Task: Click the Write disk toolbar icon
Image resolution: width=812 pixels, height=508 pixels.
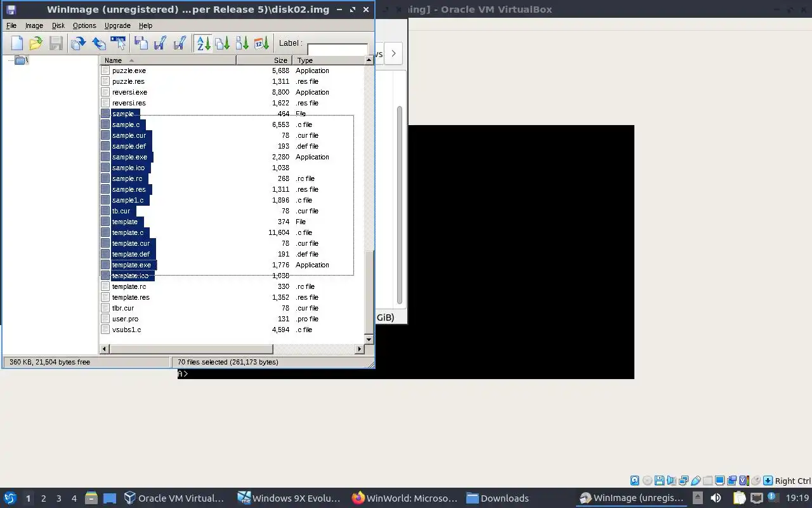Action: point(98,43)
